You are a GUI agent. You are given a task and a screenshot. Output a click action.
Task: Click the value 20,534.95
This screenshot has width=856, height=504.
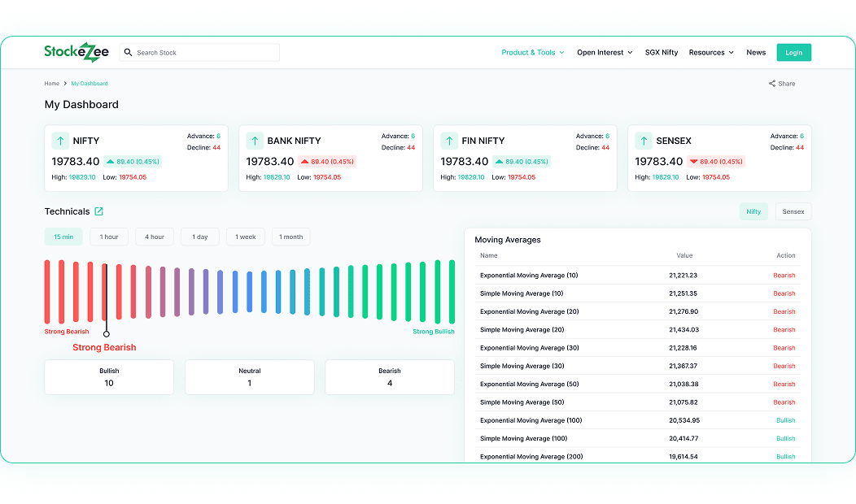(x=684, y=420)
